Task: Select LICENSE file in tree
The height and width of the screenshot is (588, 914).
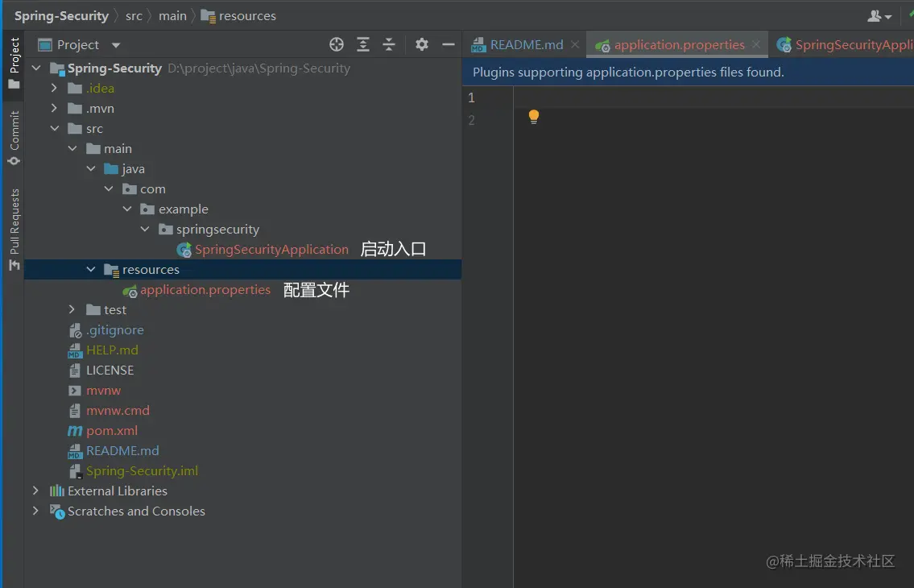Action: tap(110, 371)
